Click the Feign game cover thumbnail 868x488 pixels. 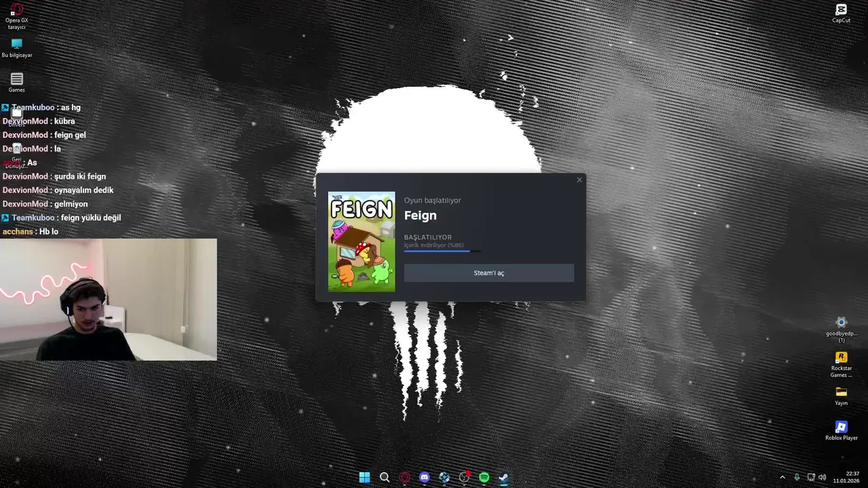[361, 241]
